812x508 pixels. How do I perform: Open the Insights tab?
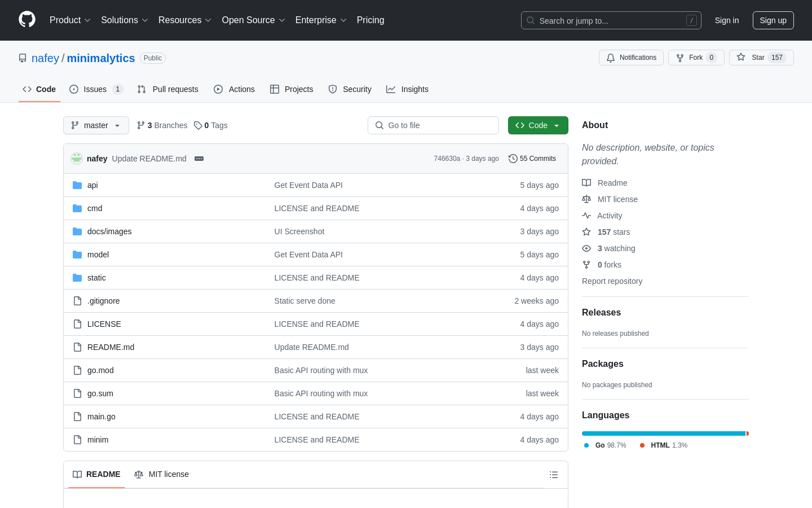pyautogui.click(x=407, y=89)
